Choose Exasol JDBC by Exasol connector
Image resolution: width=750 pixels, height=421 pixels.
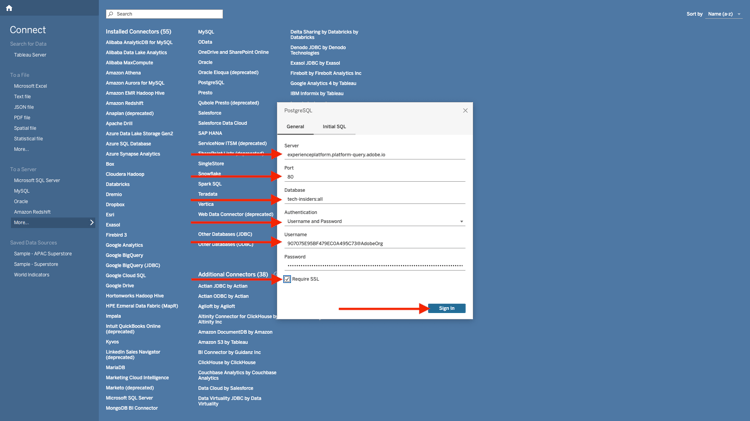315,63
